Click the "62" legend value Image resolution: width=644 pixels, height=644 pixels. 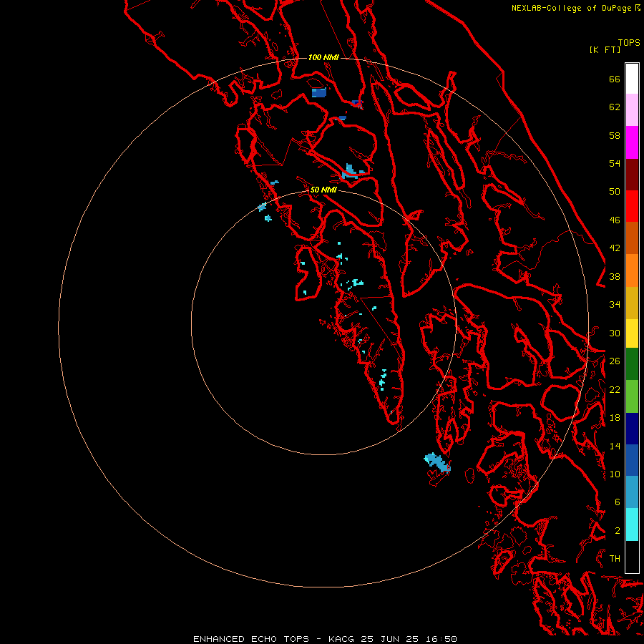615,107
